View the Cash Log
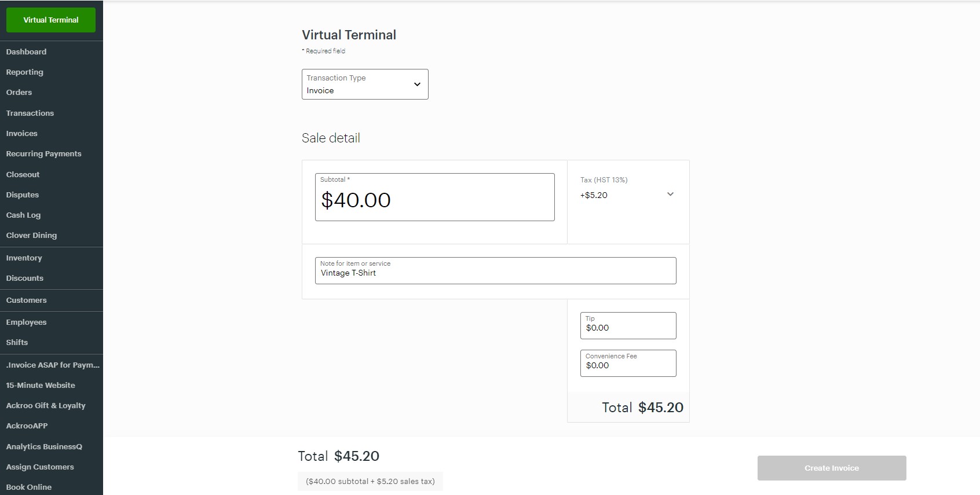 click(x=23, y=215)
